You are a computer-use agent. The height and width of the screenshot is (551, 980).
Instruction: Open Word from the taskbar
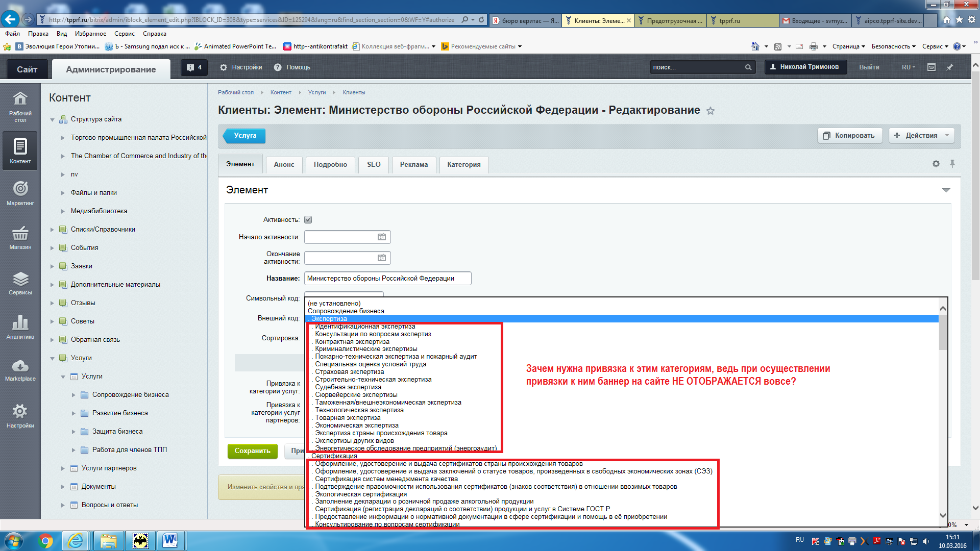pyautogui.click(x=170, y=541)
